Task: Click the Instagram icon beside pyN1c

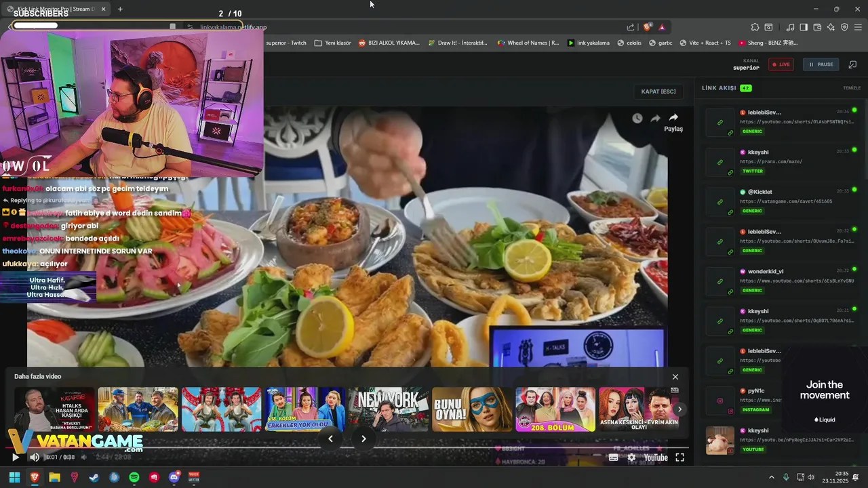Action: 720,401
